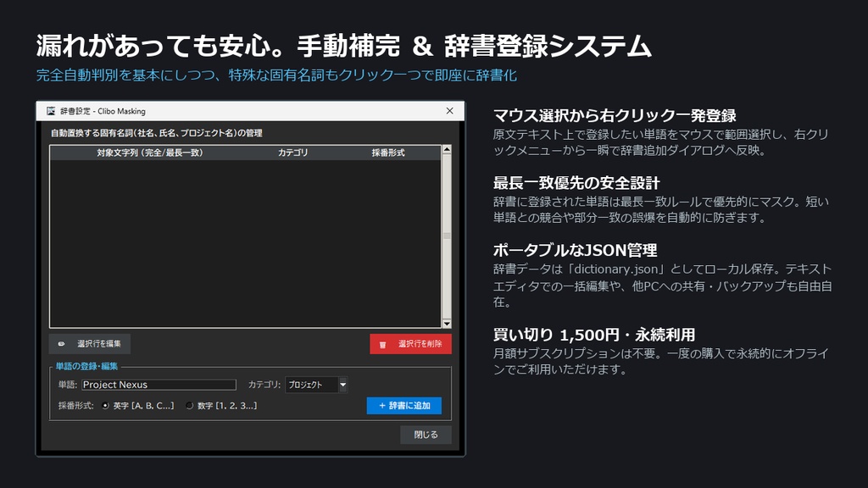868x488 pixels.
Task: Focus the 単語 input field containing Project Nexus
Action: (159, 385)
